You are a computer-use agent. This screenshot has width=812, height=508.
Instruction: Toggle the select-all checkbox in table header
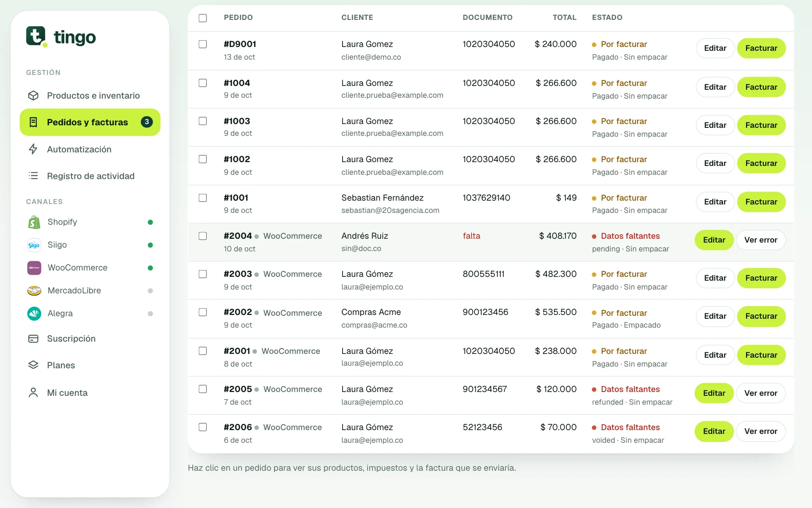tap(203, 18)
